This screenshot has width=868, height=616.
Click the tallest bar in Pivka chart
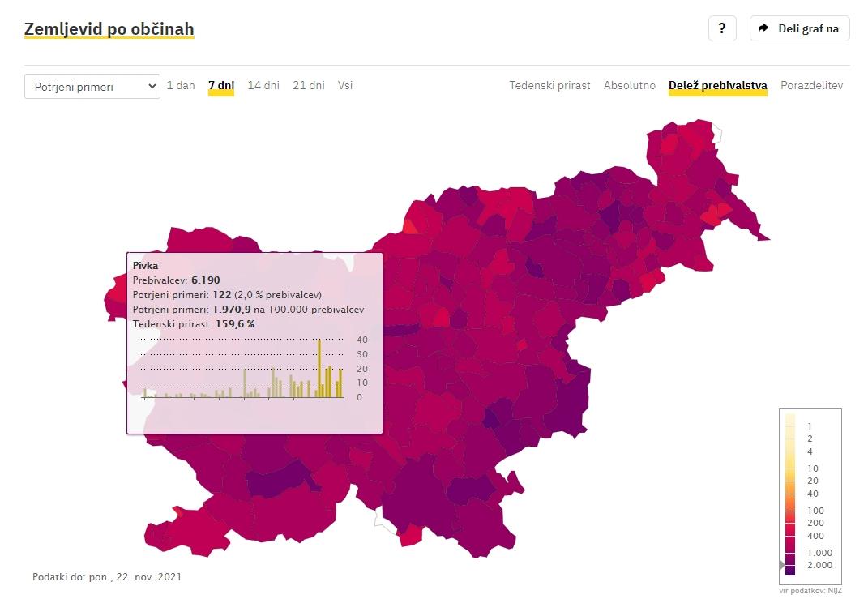(x=319, y=368)
